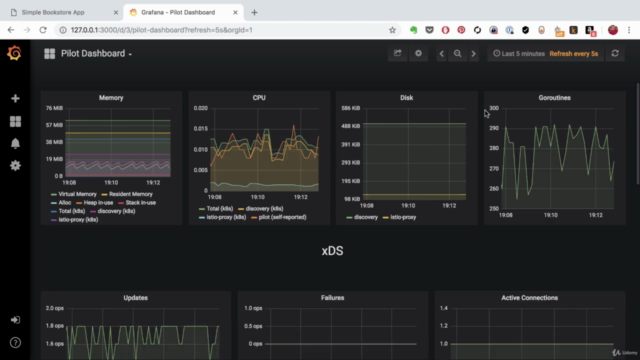Click the browser forward arrow
Image resolution: width=640 pixels, height=360 pixels.
(x=27, y=30)
